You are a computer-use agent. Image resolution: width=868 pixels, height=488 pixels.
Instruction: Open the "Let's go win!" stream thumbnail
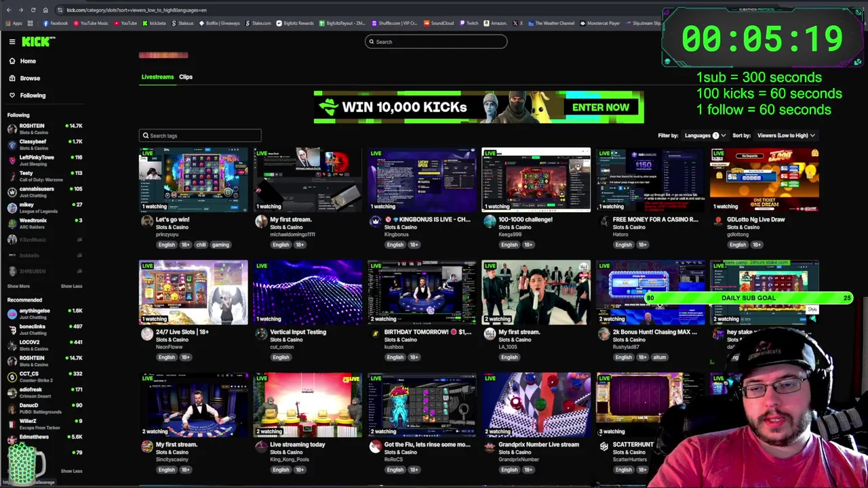[x=193, y=180]
